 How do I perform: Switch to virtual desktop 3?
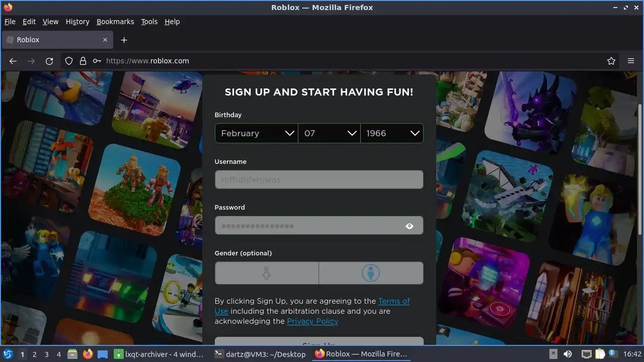(46, 354)
